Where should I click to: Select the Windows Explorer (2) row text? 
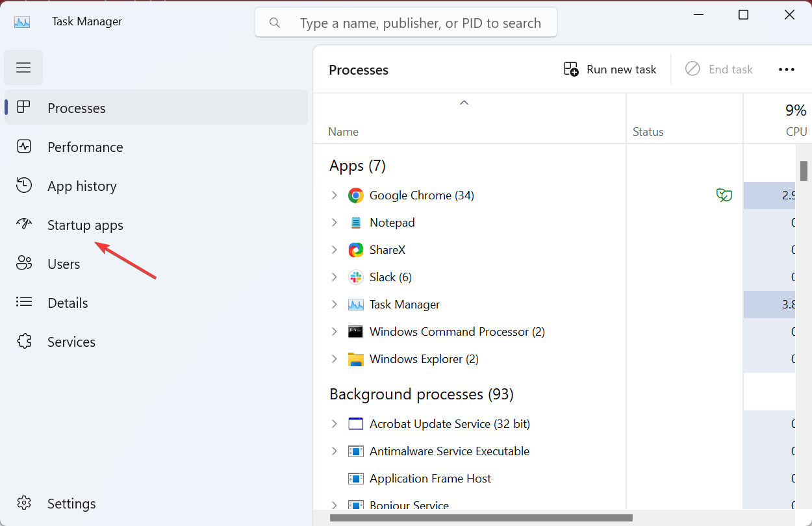pyautogui.click(x=424, y=359)
